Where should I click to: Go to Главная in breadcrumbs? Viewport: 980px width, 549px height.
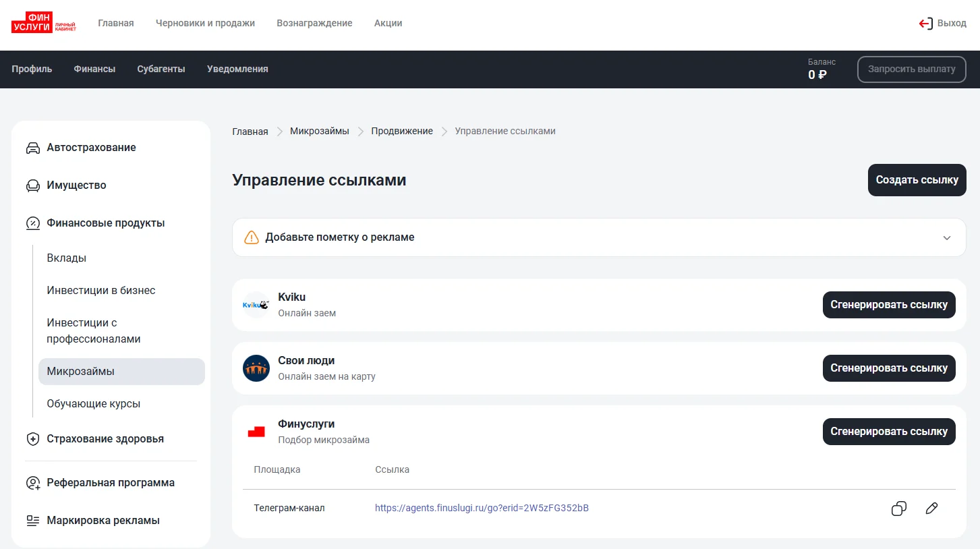coord(250,132)
